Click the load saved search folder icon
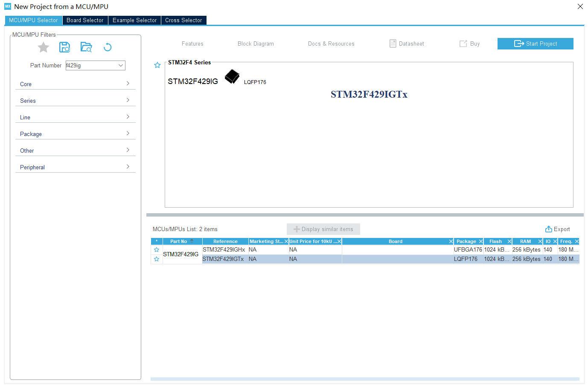Image resolution: width=588 pixels, height=388 pixels. [x=86, y=47]
